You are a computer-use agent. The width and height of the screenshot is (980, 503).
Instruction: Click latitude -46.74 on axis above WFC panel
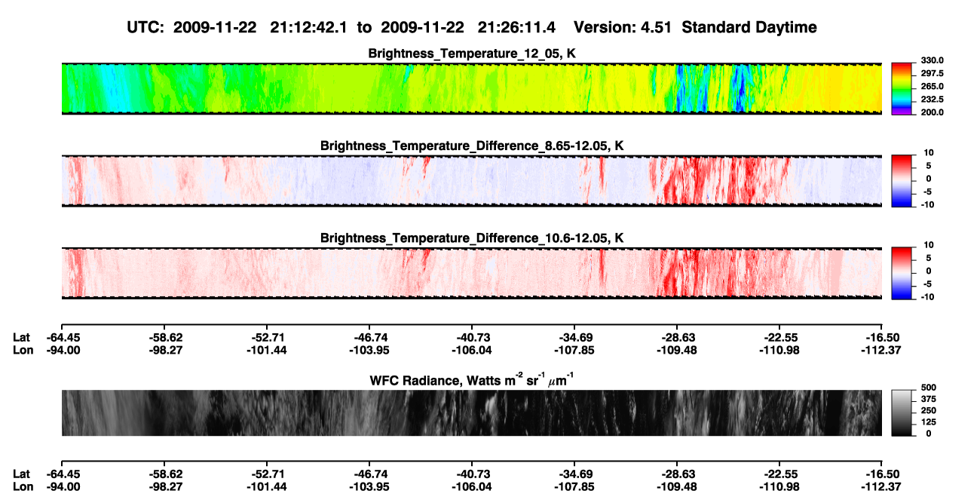click(369, 337)
